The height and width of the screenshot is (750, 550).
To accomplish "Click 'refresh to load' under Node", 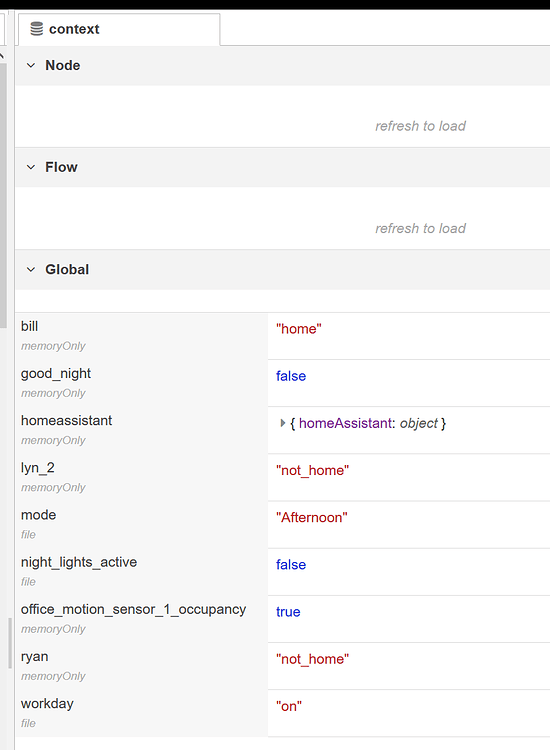I will pyautogui.click(x=420, y=126).
